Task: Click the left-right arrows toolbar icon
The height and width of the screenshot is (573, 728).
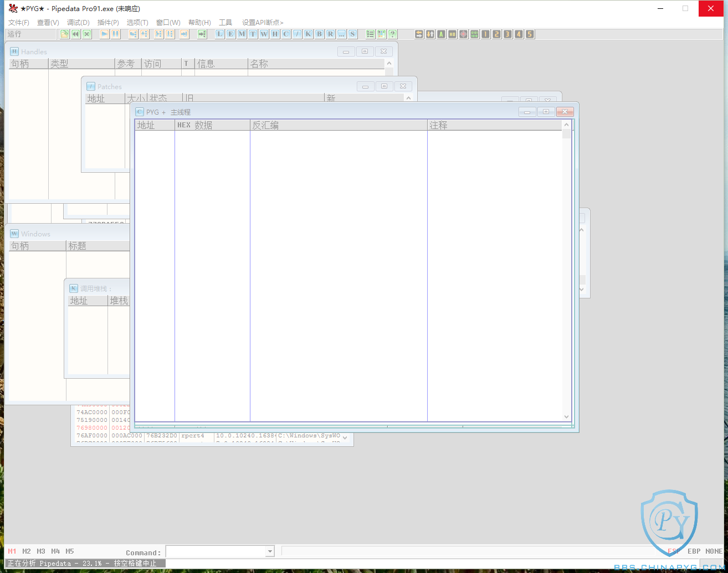Action: 419,34
